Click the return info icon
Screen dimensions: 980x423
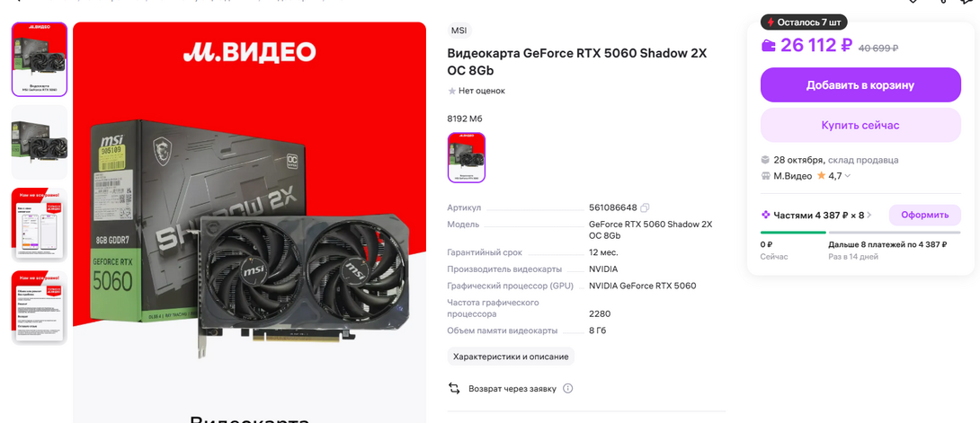(x=567, y=389)
